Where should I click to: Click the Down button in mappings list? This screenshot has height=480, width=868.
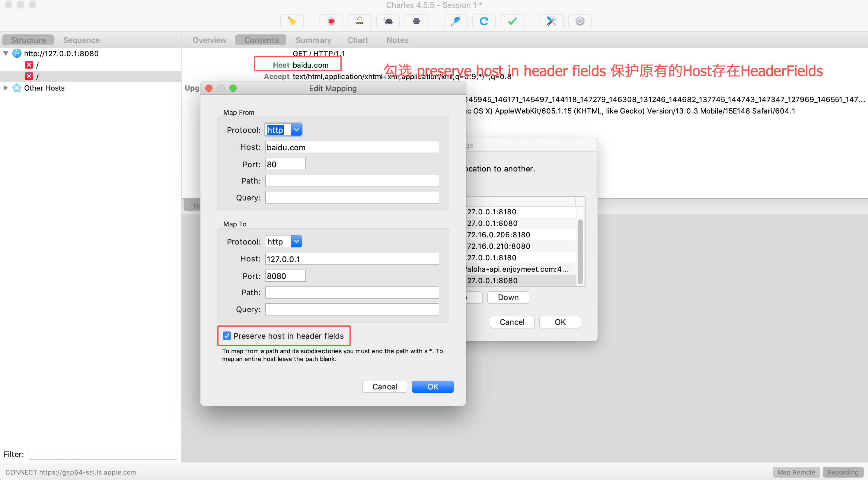(508, 297)
